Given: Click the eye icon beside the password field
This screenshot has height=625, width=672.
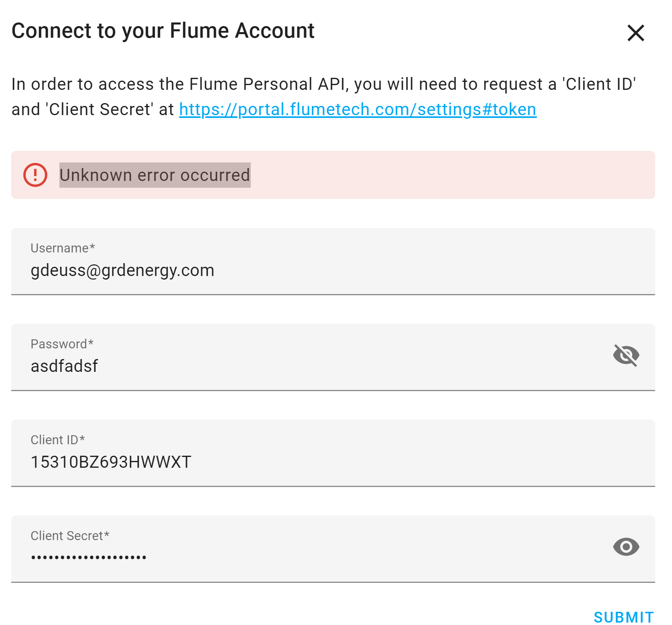Looking at the screenshot, I should point(627,355).
